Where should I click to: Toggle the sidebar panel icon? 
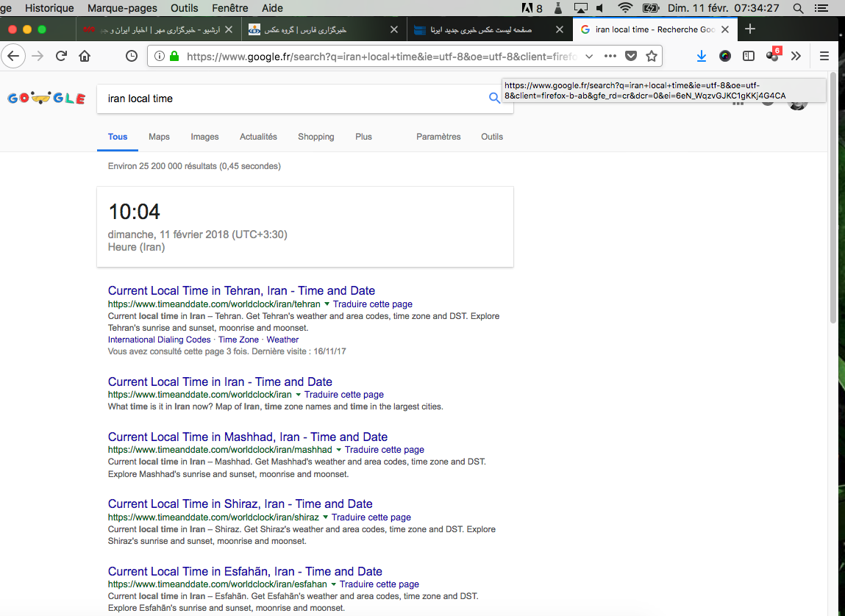coord(749,56)
